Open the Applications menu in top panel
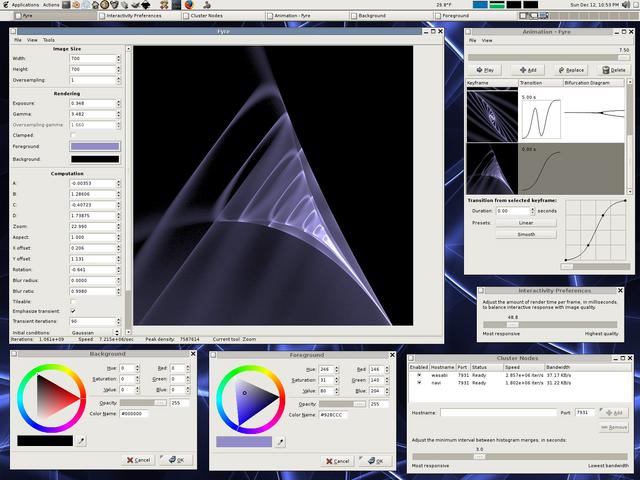The width and height of the screenshot is (640, 480). pos(25,5)
